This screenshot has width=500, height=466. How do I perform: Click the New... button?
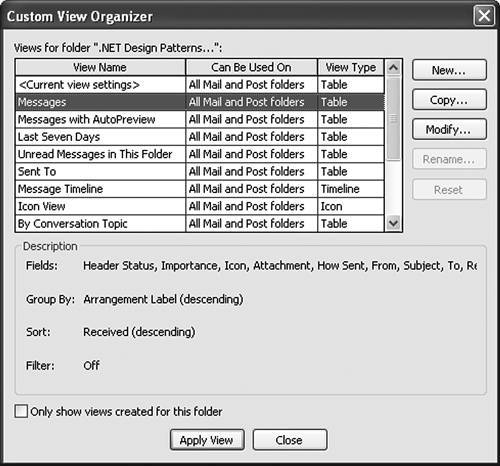[449, 70]
